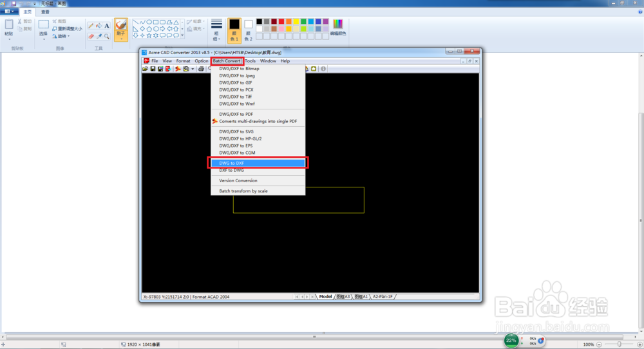Select the Color picker tool in Paint
Screen dimensions: 644x349
point(99,36)
